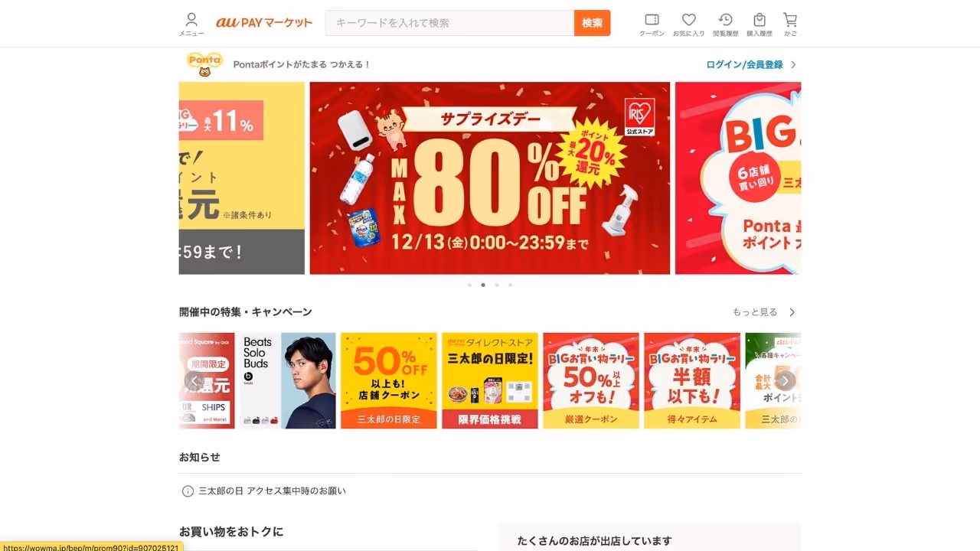Click the orange 検索 search button
Screen dimensions: 980x551
(593, 23)
